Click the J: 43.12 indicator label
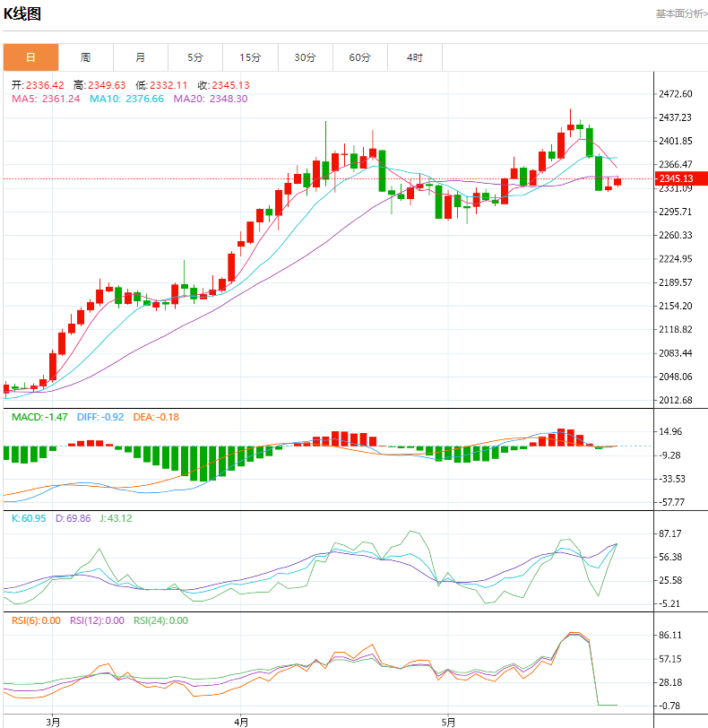 tap(116, 518)
